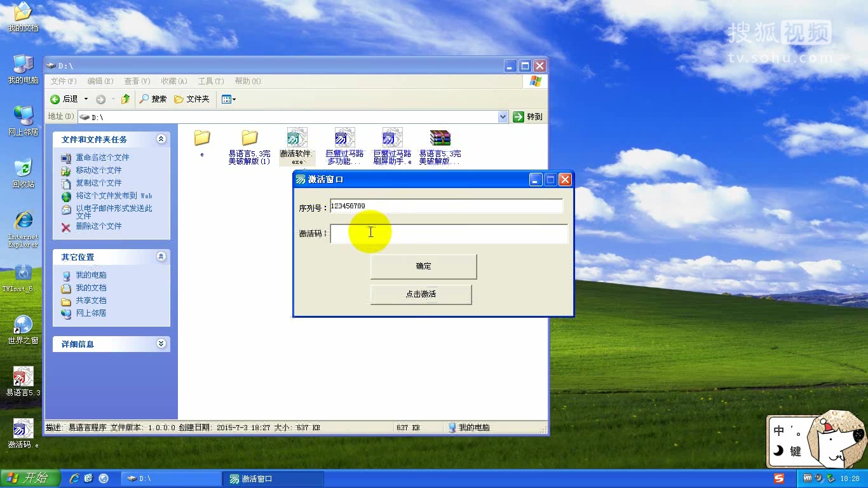This screenshot has height=488, width=868.
Task: Launch Internet Explorer from the desktop
Action: [x=23, y=227]
